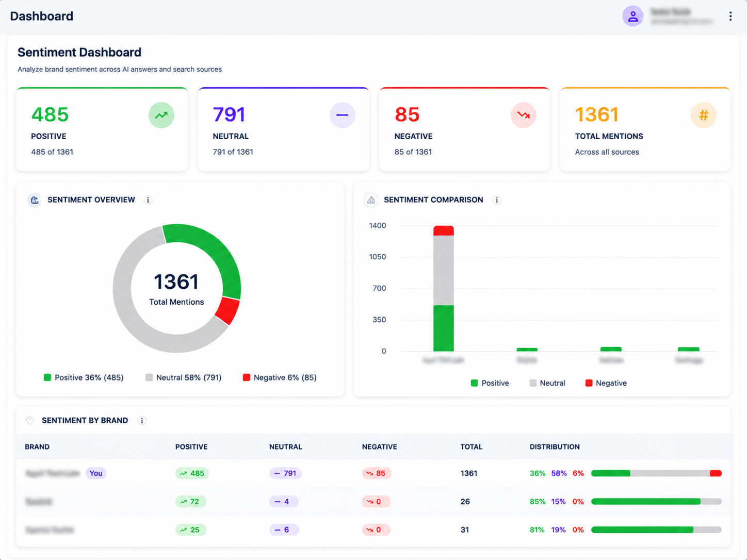Sort table by the POSITIVE column header

pos(191,447)
